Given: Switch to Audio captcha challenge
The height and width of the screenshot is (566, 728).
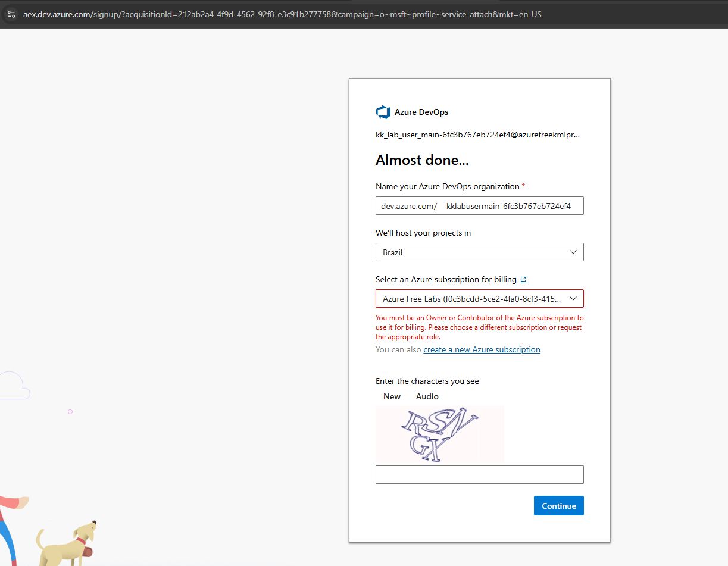Looking at the screenshot, I should click(427, 396).
